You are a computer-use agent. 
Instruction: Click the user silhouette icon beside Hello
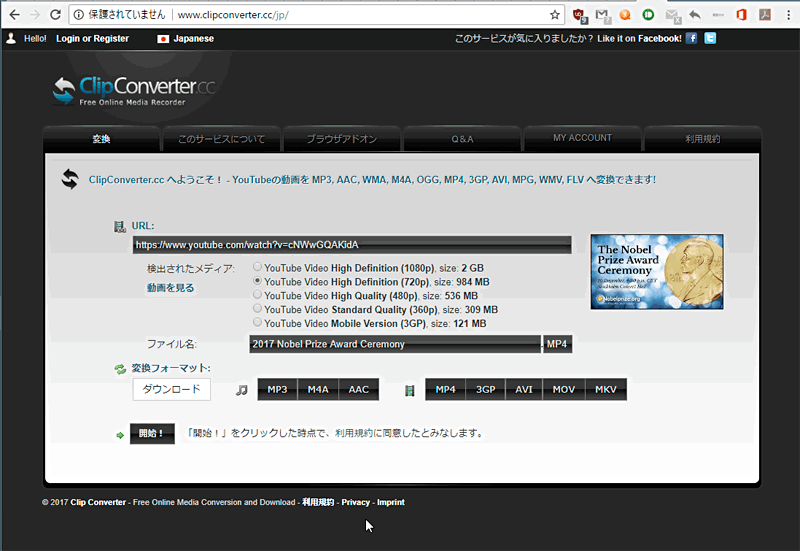[x=11, y=38]
